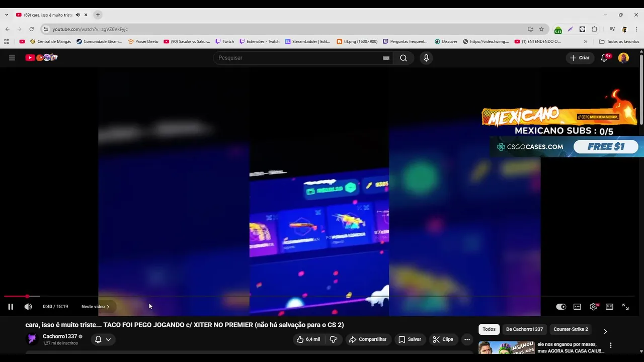The width and height of the screenshot is (644, 362).
Task: Show more bookmarks chevron
Action: [x=585, y=42]
